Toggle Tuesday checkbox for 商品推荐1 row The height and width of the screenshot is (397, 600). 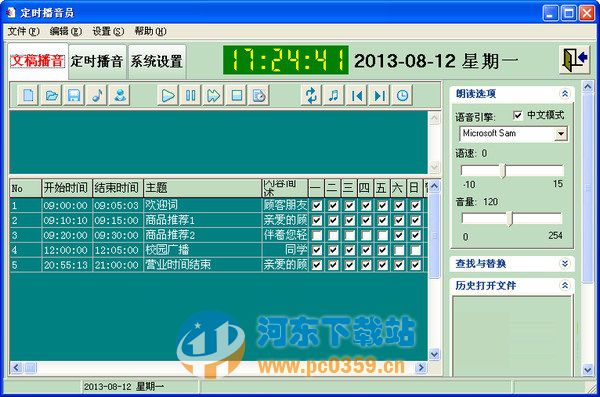coord(333,221)
